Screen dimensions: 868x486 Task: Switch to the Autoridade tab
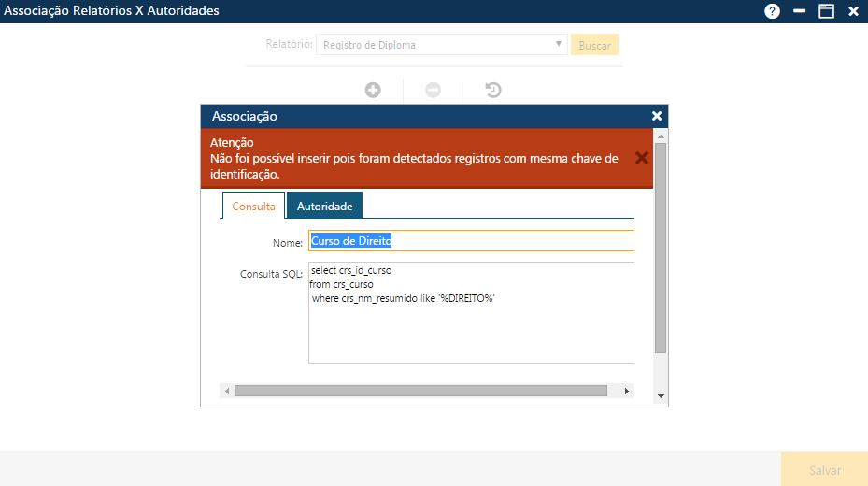click(x=324, y=206)
